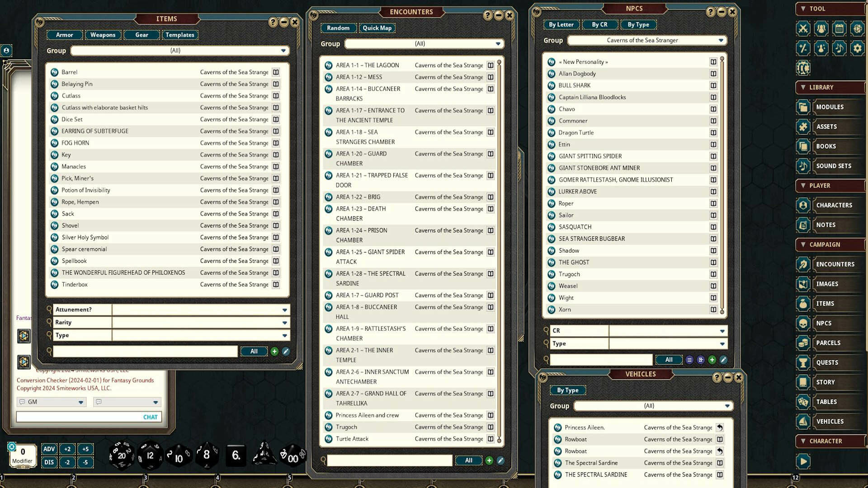This screenshot has width=868, height=488.
Task: Click the Random button in Encounters
Action: [338, 28]
